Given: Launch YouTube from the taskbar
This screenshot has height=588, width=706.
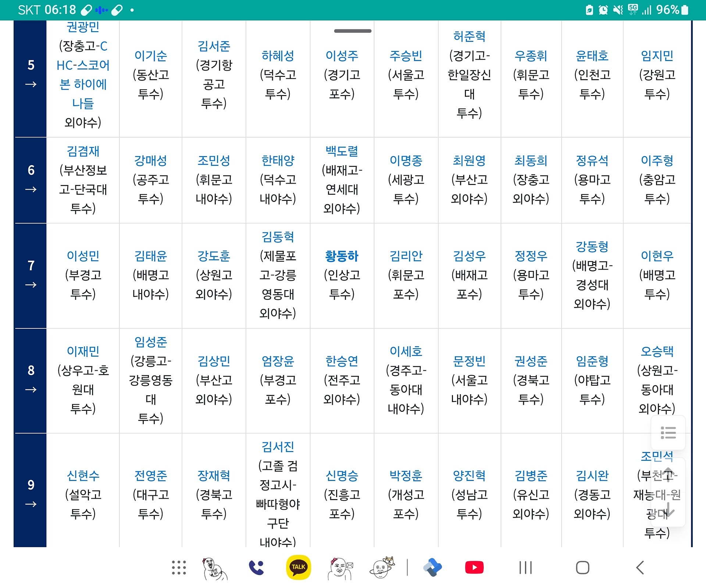Looking at the screenshot, I should point(474,567).
